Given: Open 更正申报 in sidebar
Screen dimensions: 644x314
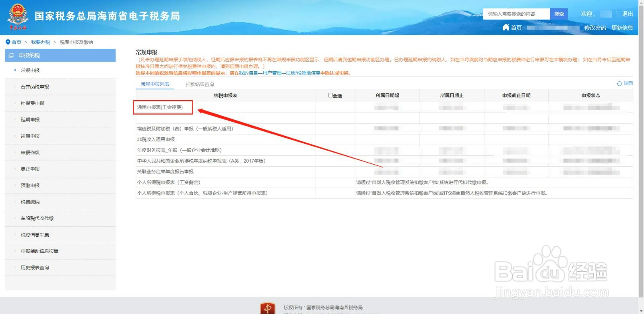Looking at the screenshot, I should (60, 169).
